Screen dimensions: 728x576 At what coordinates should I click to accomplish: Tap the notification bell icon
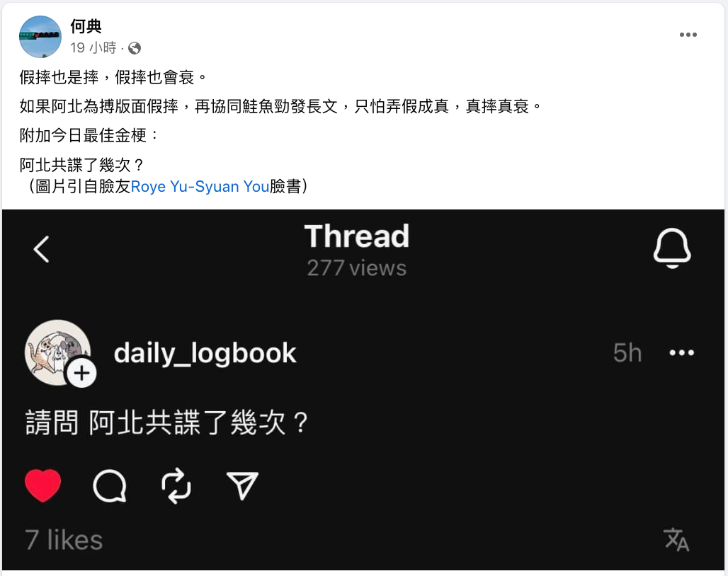point(672,248)
